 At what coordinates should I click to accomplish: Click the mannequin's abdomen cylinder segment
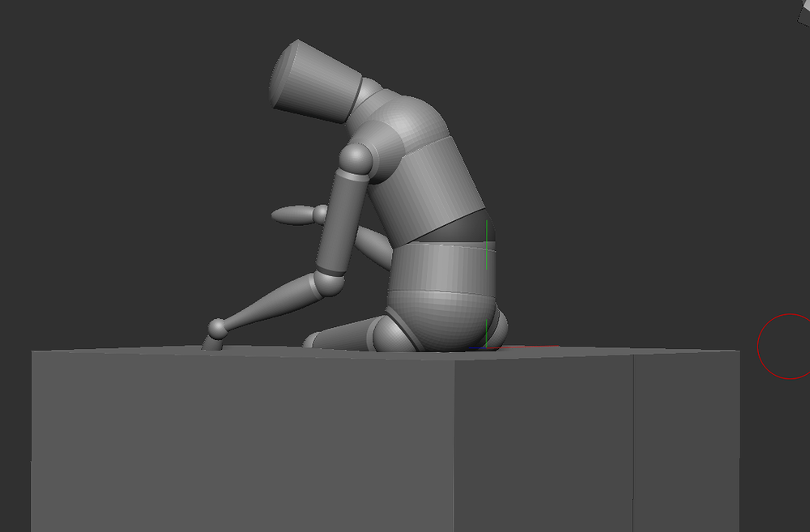(443, 269)
